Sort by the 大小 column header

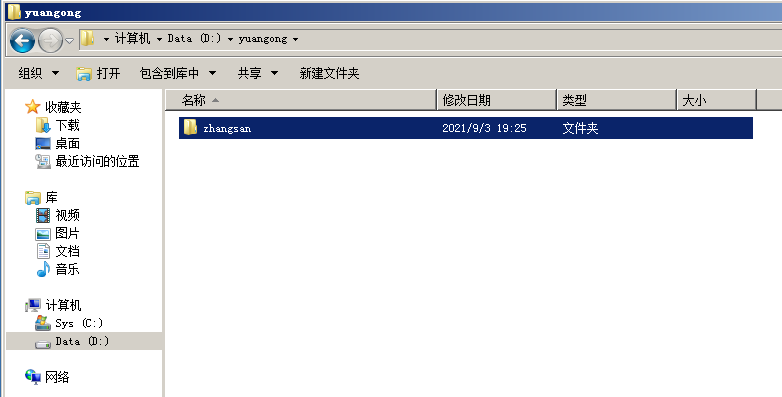pos(717,100)
